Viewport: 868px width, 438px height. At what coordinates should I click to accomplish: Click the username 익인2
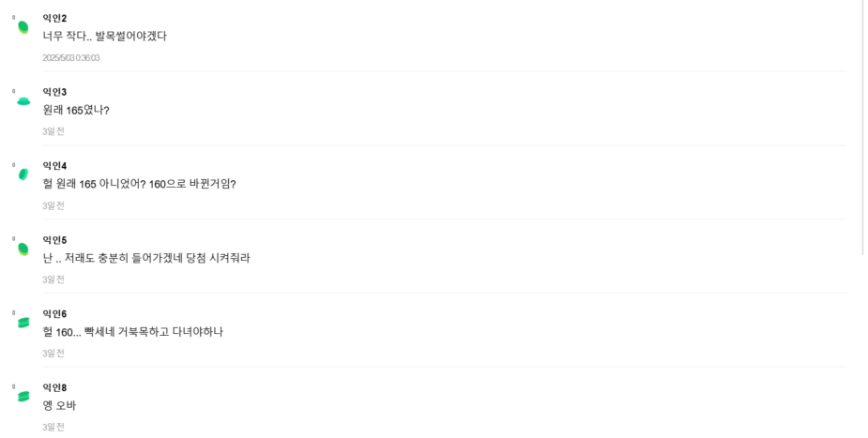coord(54,18)
